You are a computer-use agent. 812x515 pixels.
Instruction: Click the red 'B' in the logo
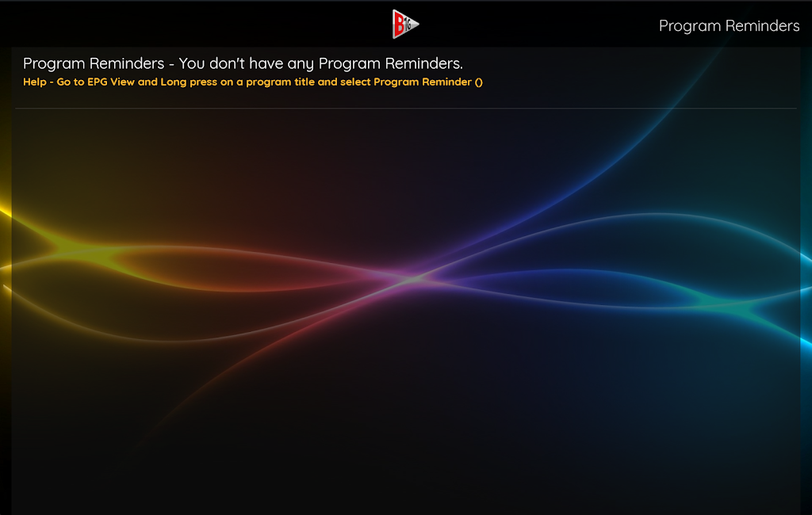pos(399,25)
